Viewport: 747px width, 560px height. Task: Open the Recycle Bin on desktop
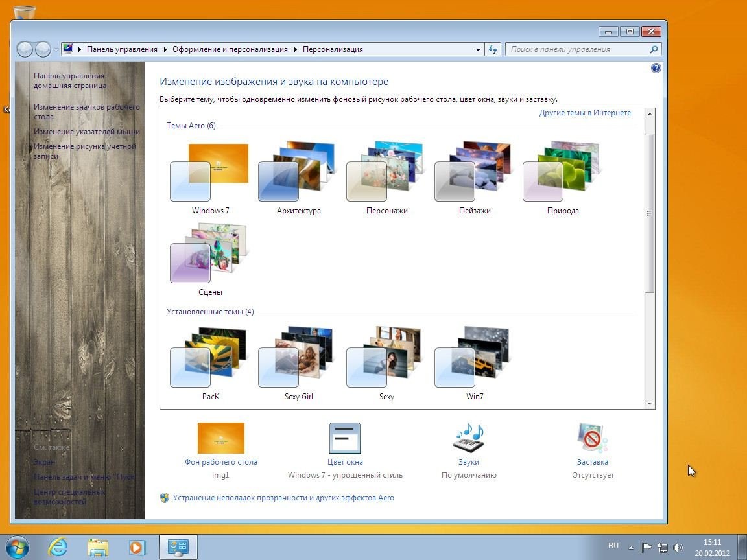[24, 13]
